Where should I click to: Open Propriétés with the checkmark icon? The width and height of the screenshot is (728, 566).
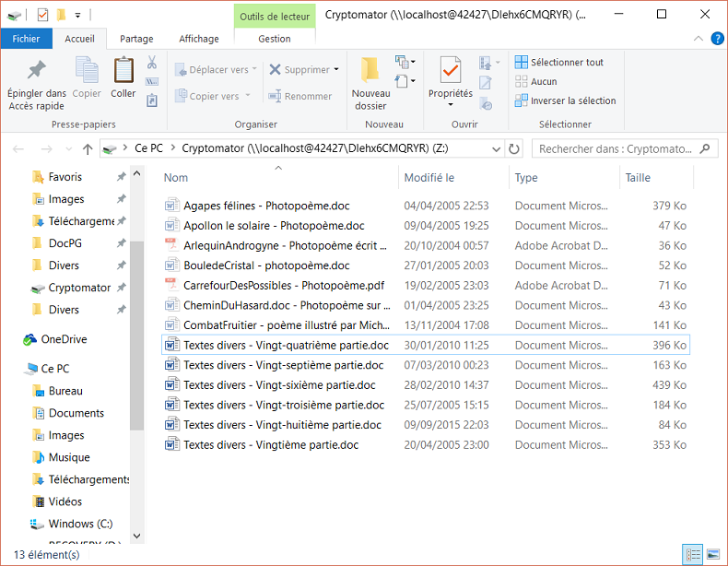point(450,70)
